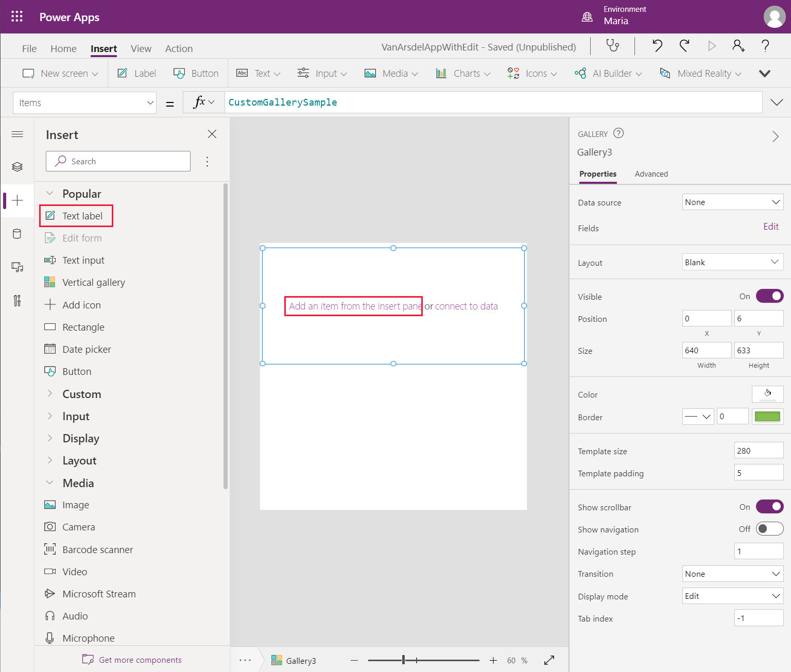Open Get more components

[x=132, y=660]
